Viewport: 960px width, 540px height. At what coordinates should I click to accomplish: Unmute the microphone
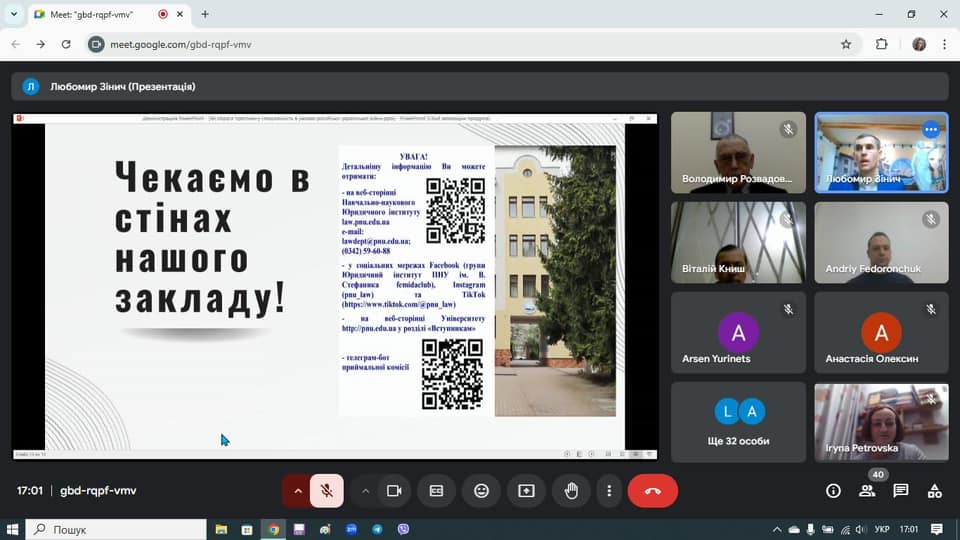327,491
